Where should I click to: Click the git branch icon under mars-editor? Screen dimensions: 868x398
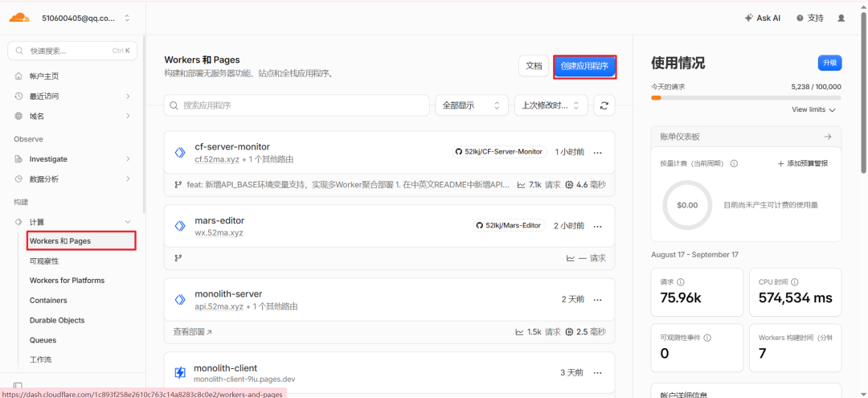[178, 258]
